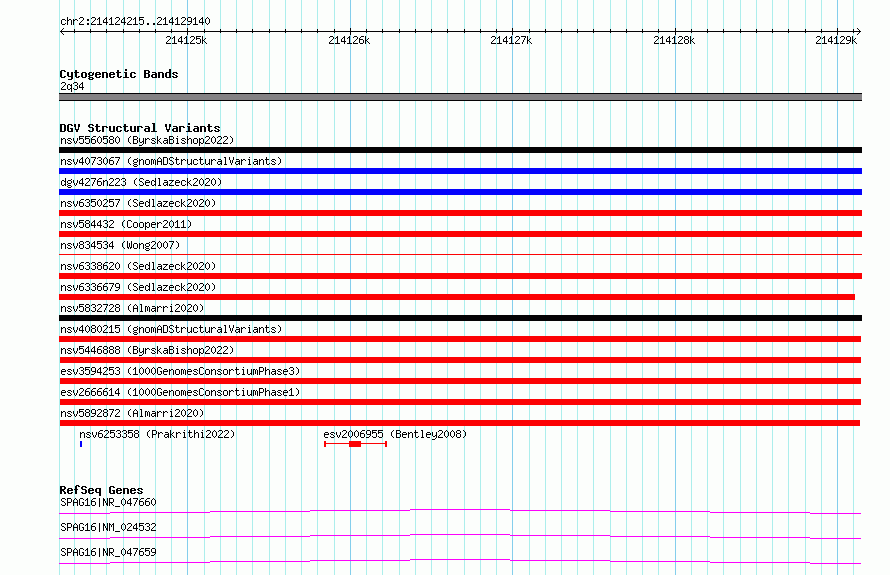890x575 pixels.
Task: Select the black nsv5560580 variant bar
Action: tap(460, 150)
